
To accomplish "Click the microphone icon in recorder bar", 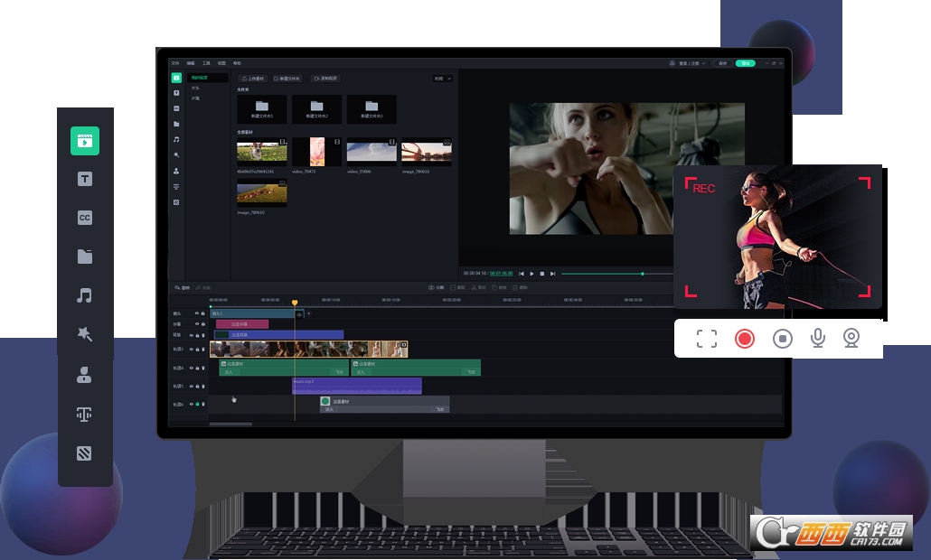I will [817, 338].
